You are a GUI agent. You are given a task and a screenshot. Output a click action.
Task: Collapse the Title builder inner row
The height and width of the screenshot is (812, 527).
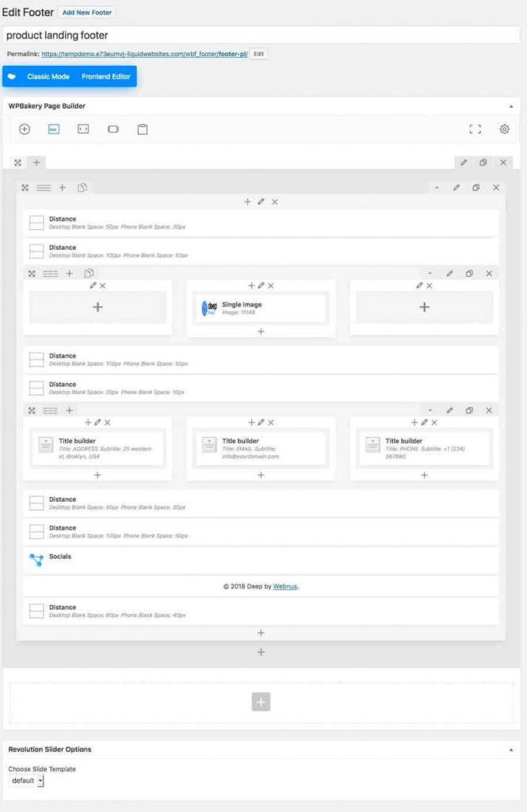point(430,411)
